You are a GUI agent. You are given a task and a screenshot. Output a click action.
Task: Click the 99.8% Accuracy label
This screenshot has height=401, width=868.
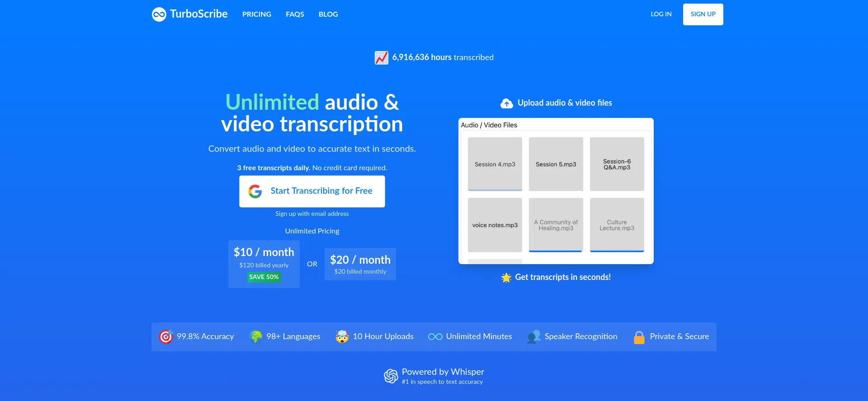[x=205, y=336]
